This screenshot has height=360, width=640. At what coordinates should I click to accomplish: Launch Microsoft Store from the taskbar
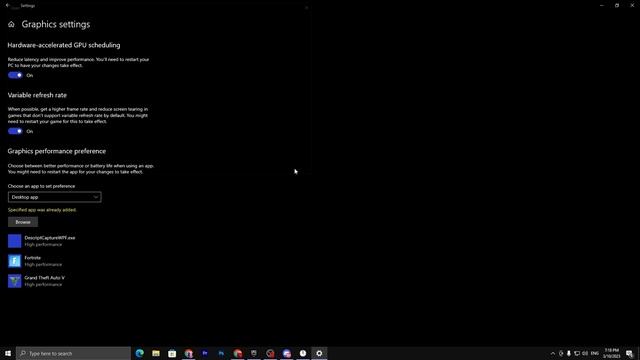click(172, 353)
